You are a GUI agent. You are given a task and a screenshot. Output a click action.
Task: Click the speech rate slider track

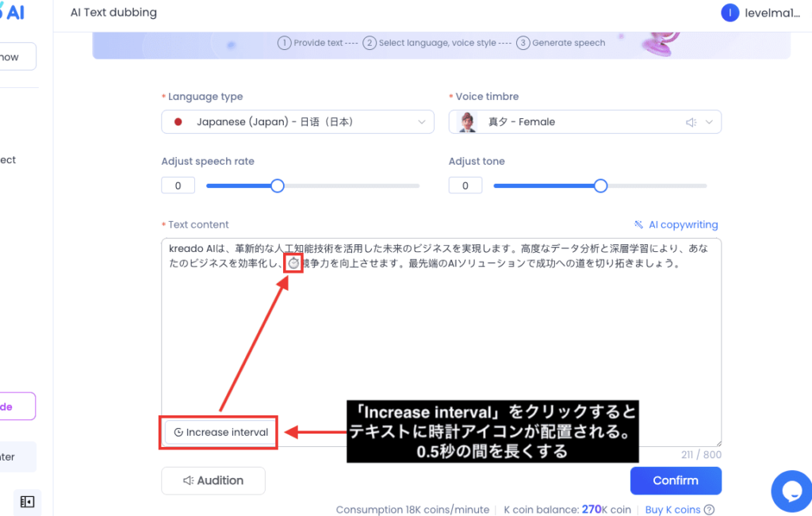(312, 185)
